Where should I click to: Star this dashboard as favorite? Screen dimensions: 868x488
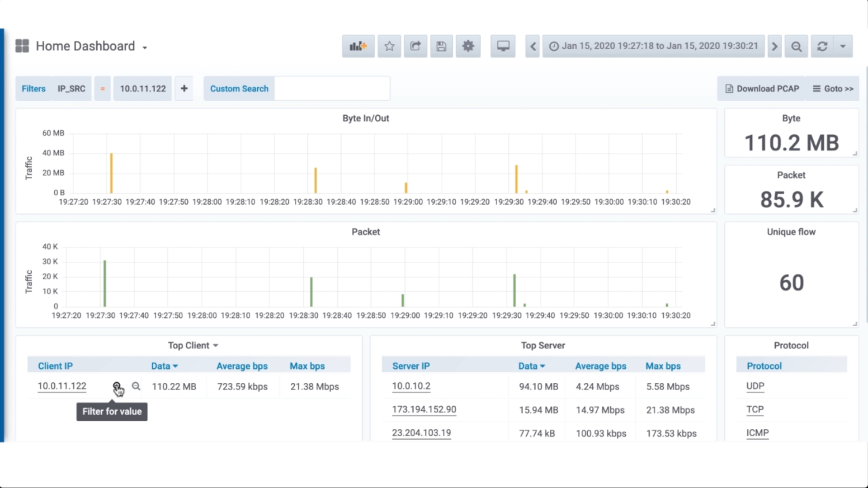[x=389, y=46]
